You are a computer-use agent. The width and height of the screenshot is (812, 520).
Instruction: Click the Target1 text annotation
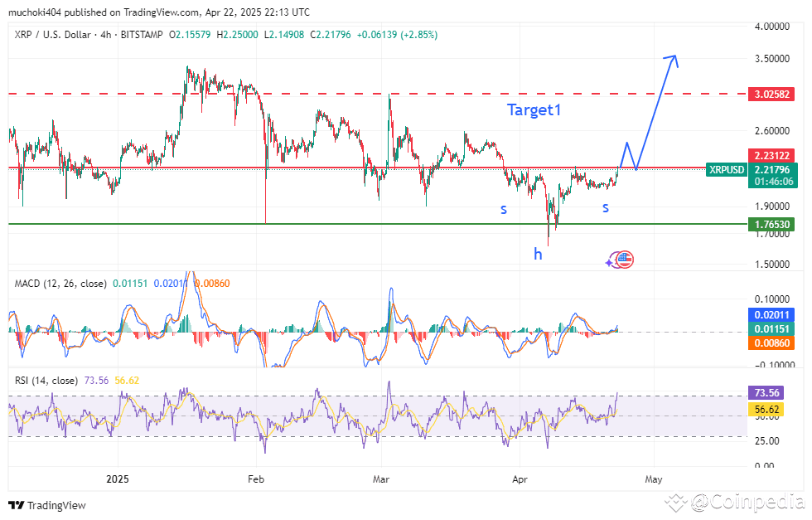(x=534, y=109)
